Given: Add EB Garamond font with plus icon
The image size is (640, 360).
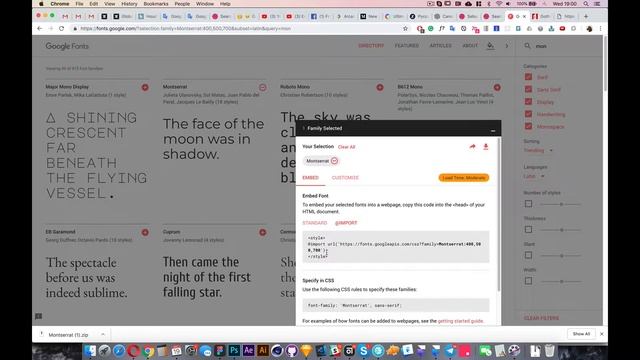Looking at the screenshot, I should click(145, 232).
